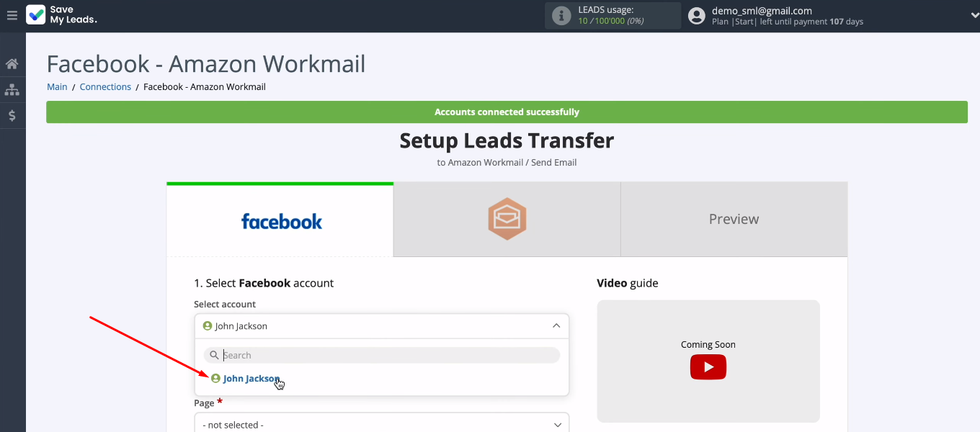The width and height of the screenshot is (980, 432).
Task: Click the Coming Soon video thumbnail
Action: (708, 345)
